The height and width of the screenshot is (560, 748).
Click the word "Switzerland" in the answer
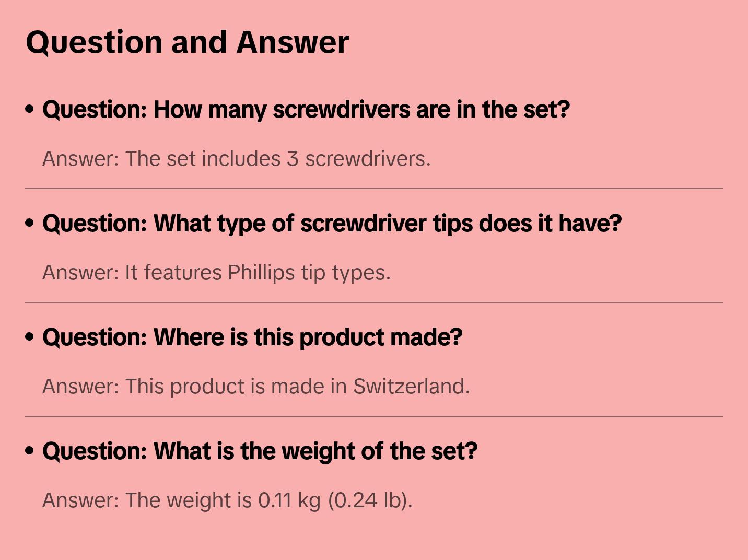pyautogui.click(x=411, y=387)
